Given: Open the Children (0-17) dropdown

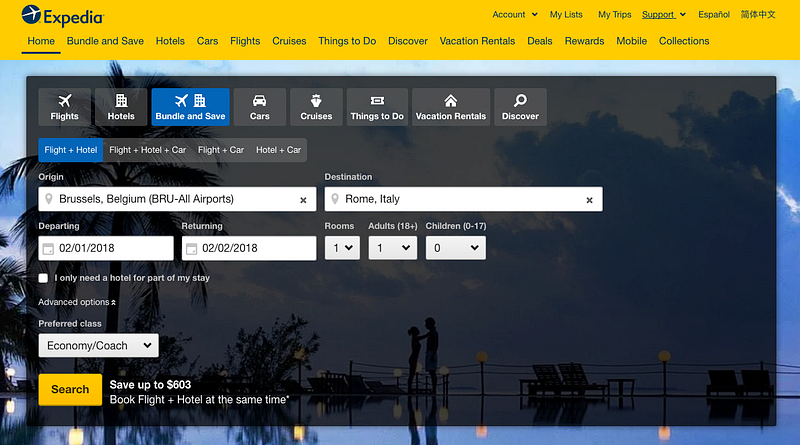Looking at the screenshot, I should point(456,248).
